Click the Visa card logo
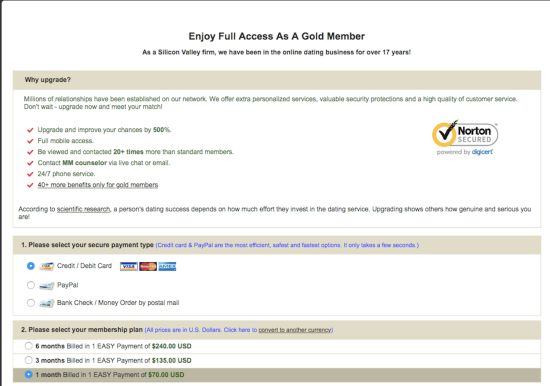This screenshot has width=550, height=386. (x=128, y=266)
